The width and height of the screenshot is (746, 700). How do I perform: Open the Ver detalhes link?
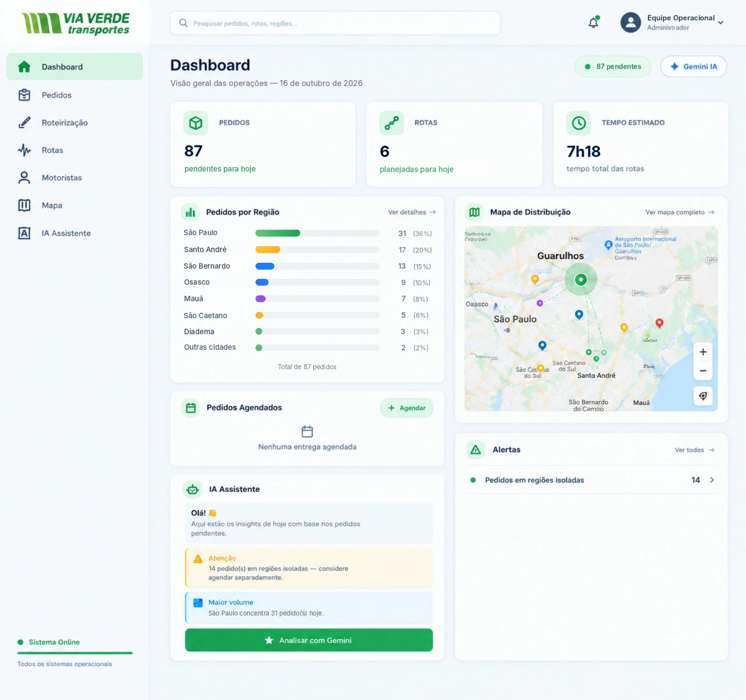tap(412, 212)
